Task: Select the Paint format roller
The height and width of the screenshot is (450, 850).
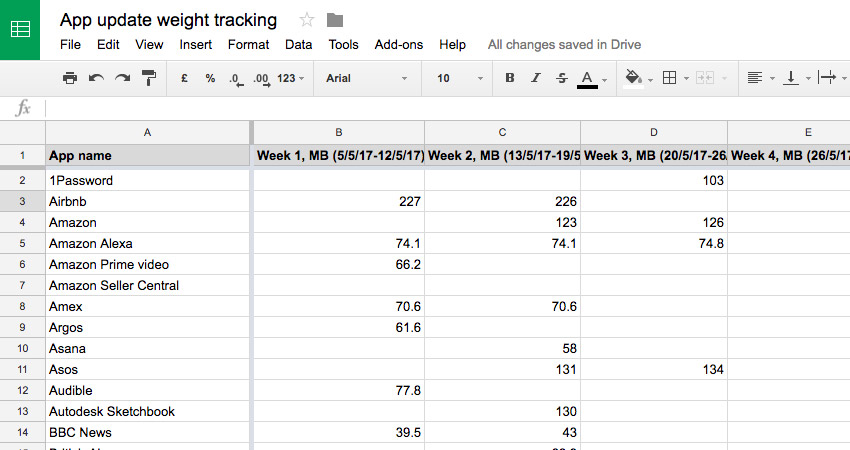Action: pos(149,78)
